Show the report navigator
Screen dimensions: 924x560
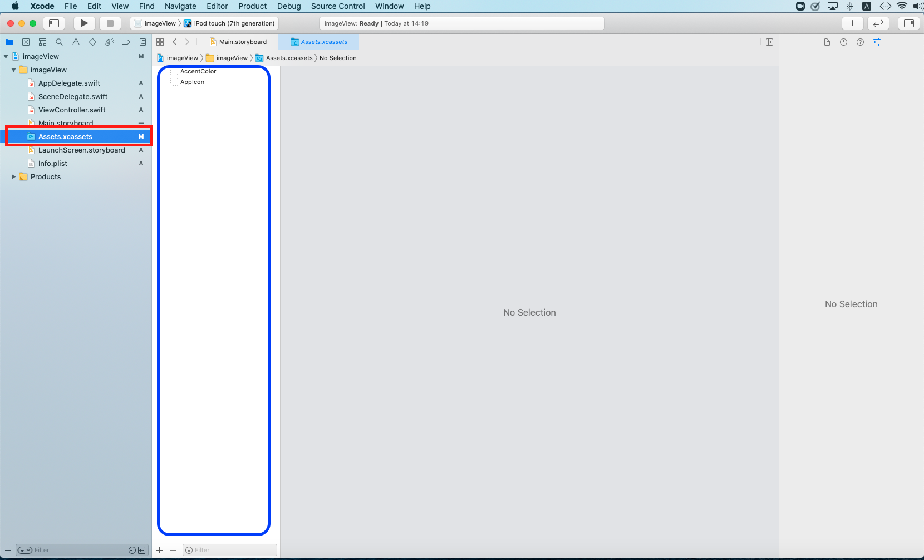142,42
